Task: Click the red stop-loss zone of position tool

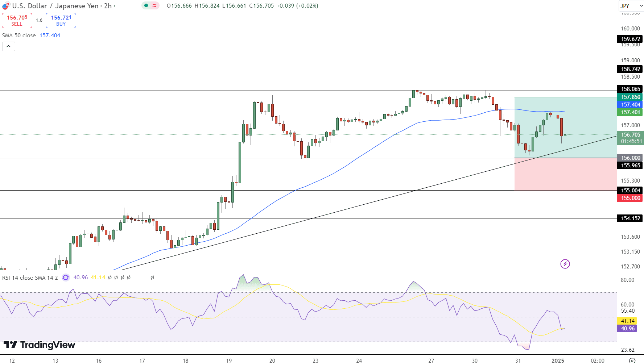Action: [566, 174]
